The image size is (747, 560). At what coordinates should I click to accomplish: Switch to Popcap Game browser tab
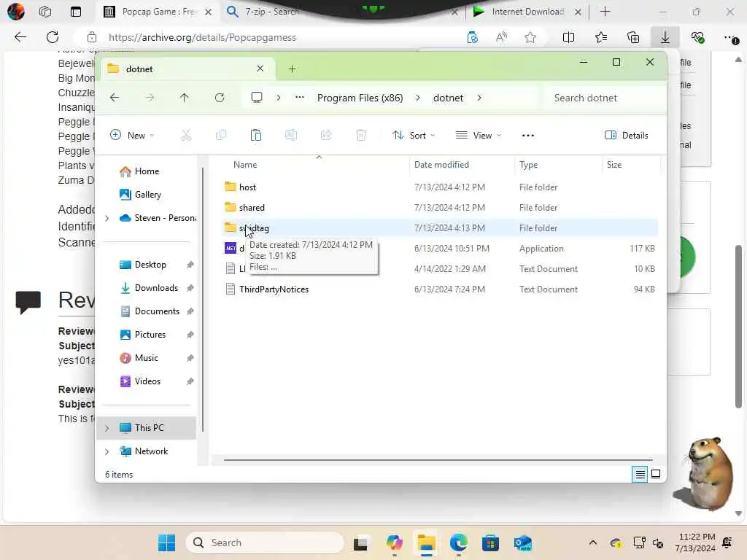158,12
